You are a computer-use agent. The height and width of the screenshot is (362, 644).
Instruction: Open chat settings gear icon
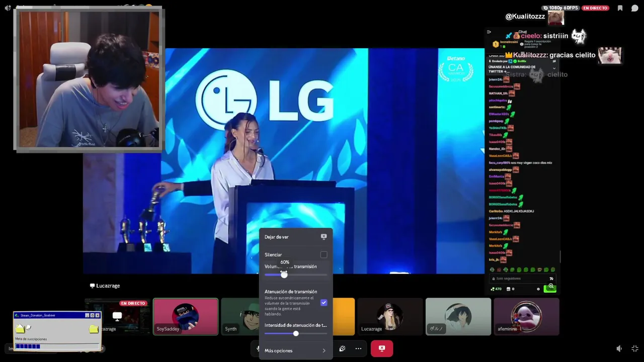click(538, 289)
